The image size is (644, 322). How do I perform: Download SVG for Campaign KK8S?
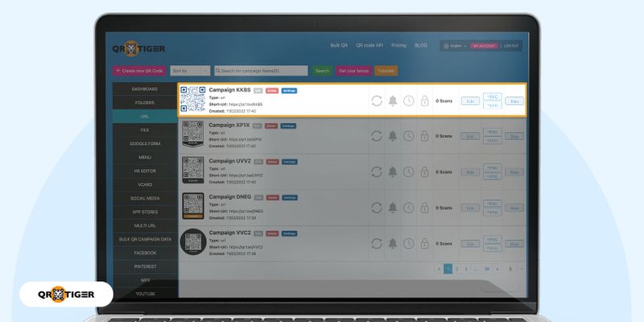click(x=493, y=105)
